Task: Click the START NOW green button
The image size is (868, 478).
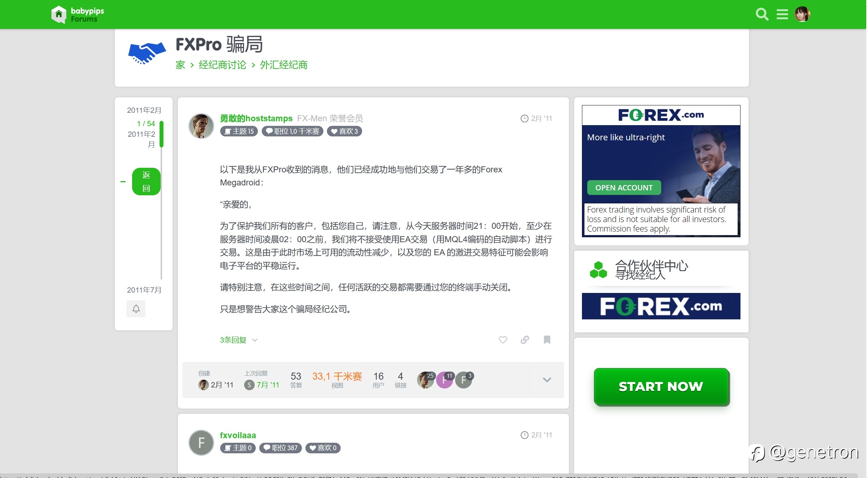Action: click(x=661, y=386)
